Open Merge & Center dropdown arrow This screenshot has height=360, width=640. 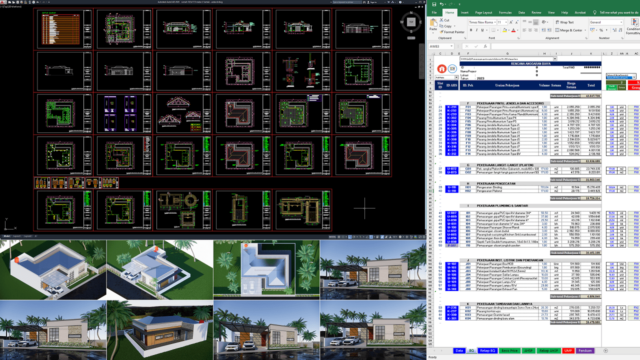pos(585,30)
